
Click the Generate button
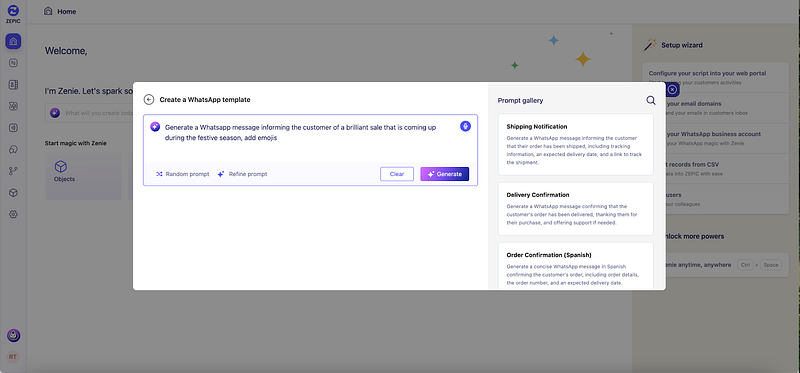(444, 174)
